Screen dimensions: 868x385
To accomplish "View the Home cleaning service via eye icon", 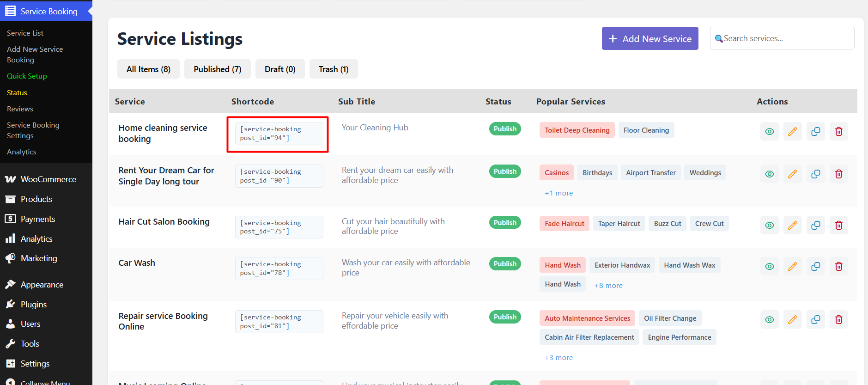I will (769, 132).
